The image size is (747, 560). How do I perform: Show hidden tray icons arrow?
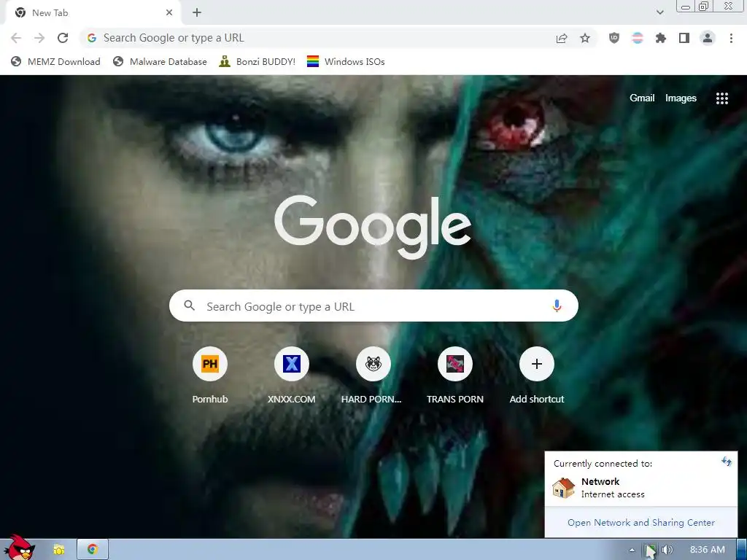click(x=632, y=550)
